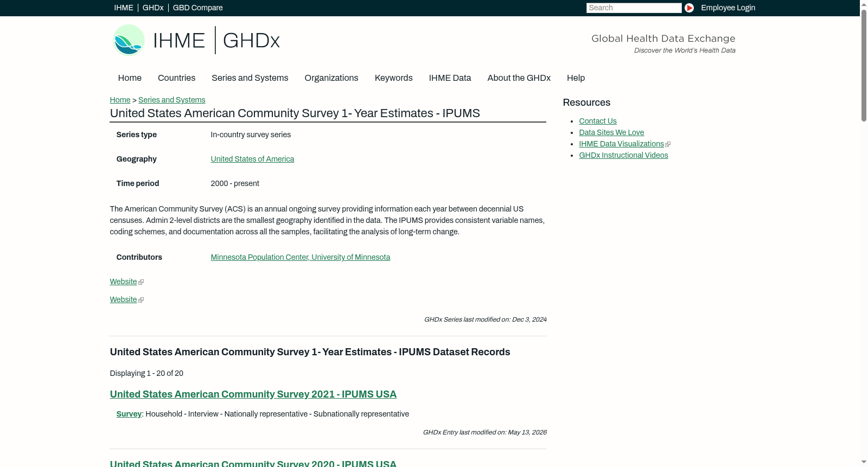Select 'In-country survey series' text
Image resolution: width=868 pixels, height=467 pixels.
(251, 135)
